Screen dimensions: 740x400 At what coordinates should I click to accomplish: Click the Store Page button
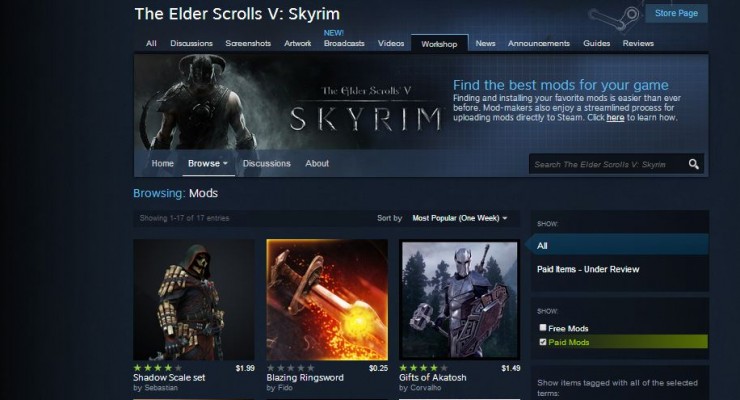(x=676, y=13)
